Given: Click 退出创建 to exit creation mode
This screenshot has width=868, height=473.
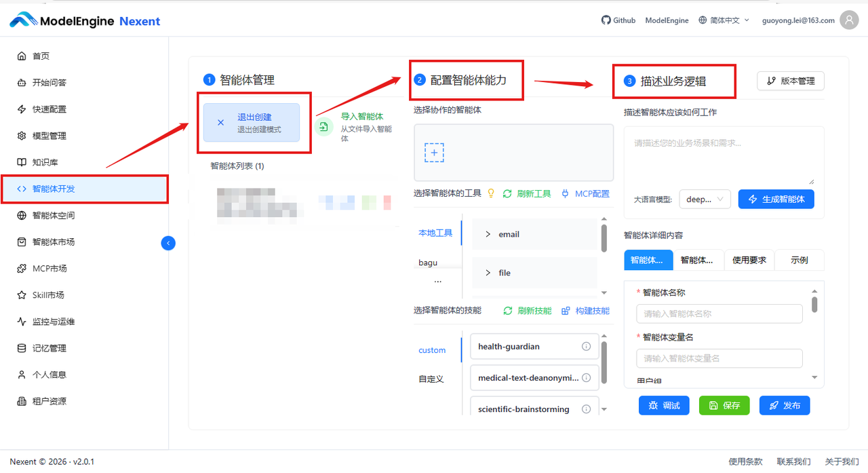Looking at the screenshot, I should click(254, 122).
